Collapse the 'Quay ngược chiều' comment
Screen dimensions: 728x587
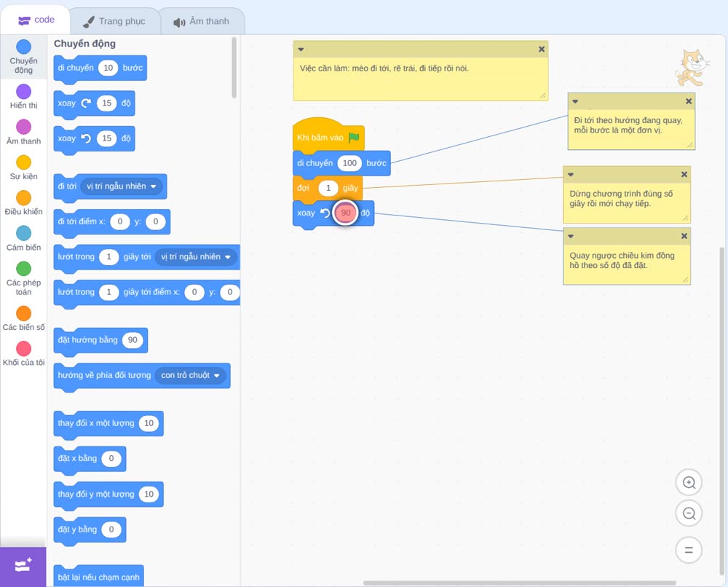coord(571,237)
